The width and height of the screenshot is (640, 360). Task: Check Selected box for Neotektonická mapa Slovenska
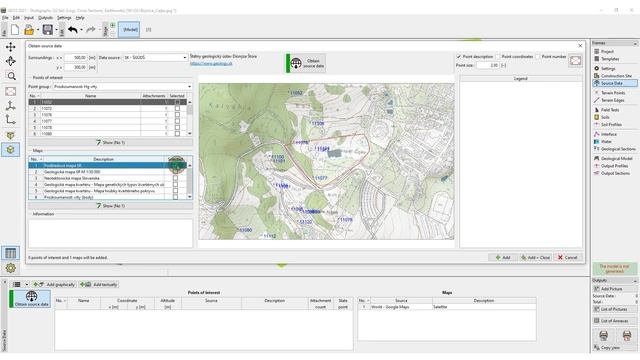(176, 178)
